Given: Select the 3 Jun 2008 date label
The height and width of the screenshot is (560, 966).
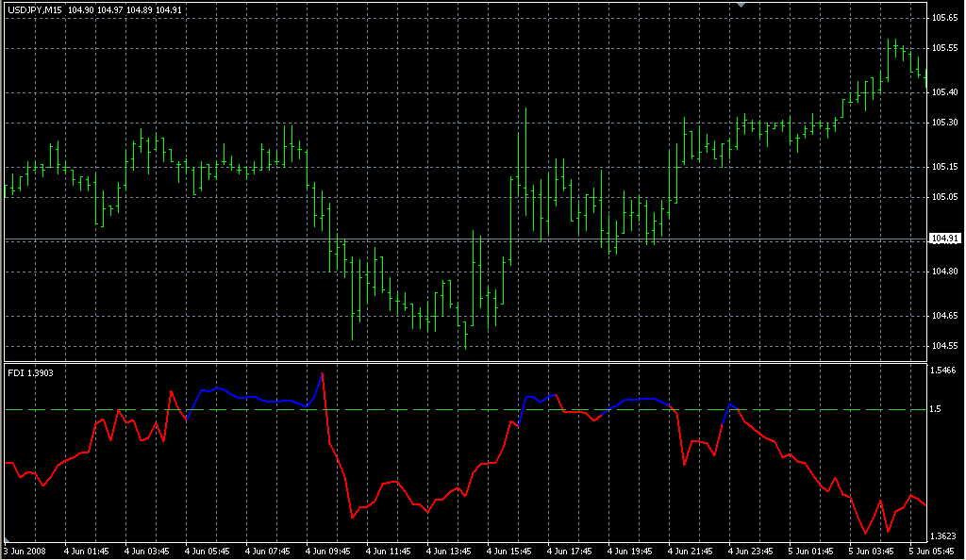Looking at the screenshot, I should 25,552.
